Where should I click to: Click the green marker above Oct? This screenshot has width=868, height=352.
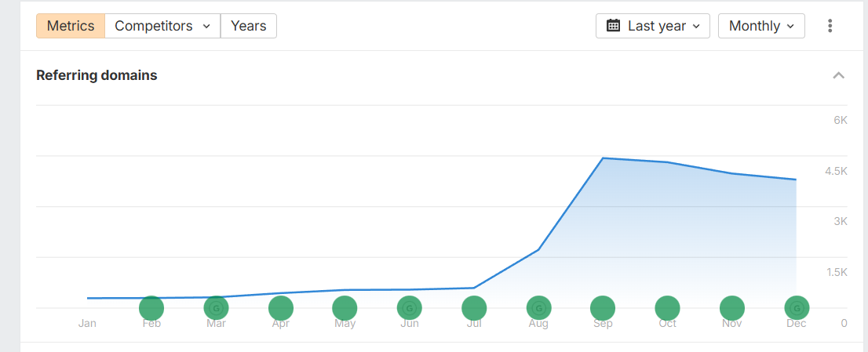(x=667, y=308)
